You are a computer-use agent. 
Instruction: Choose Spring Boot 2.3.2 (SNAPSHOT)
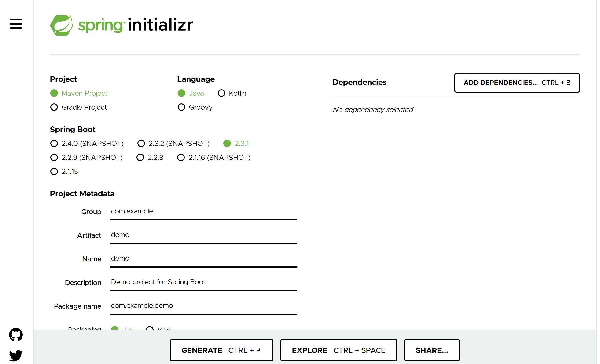point(173,144)
